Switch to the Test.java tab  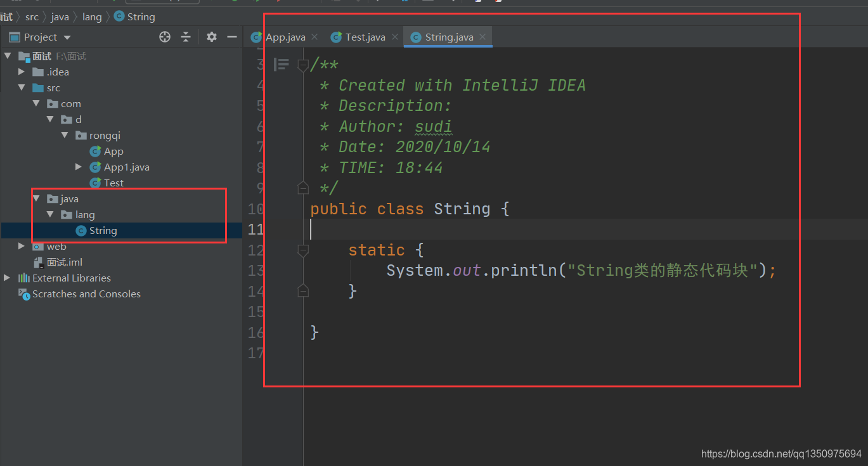tap(365, 37)
